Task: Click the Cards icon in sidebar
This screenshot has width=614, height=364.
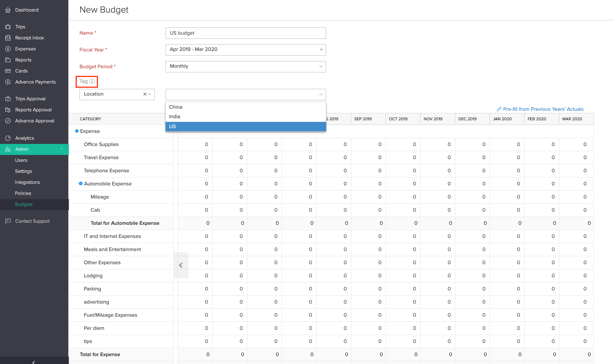Action: (8, 71)
